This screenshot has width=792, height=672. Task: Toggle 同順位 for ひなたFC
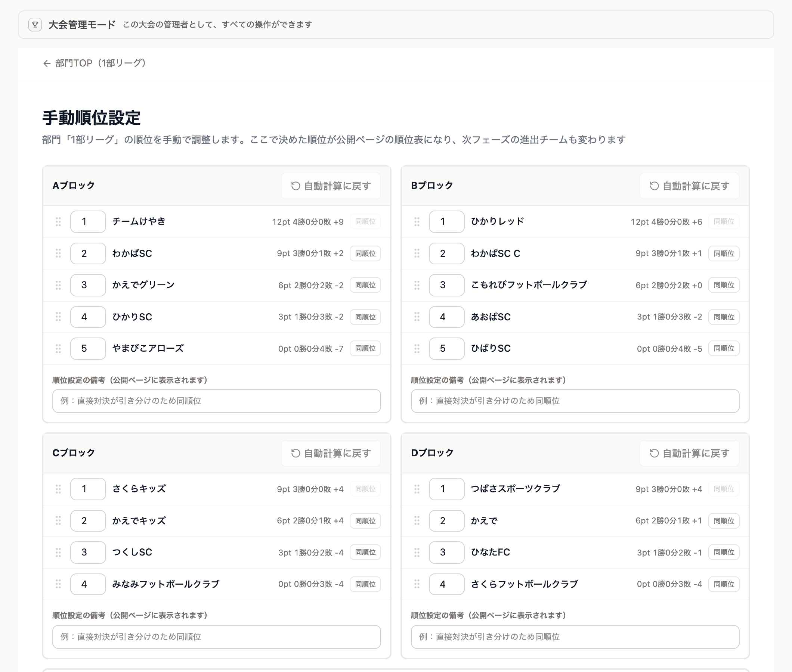pyautogui.click(x=724, y=552)
